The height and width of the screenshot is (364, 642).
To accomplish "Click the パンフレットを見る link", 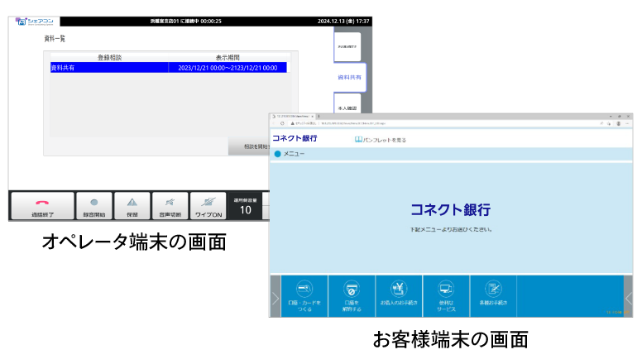I will tap(381, 140).
